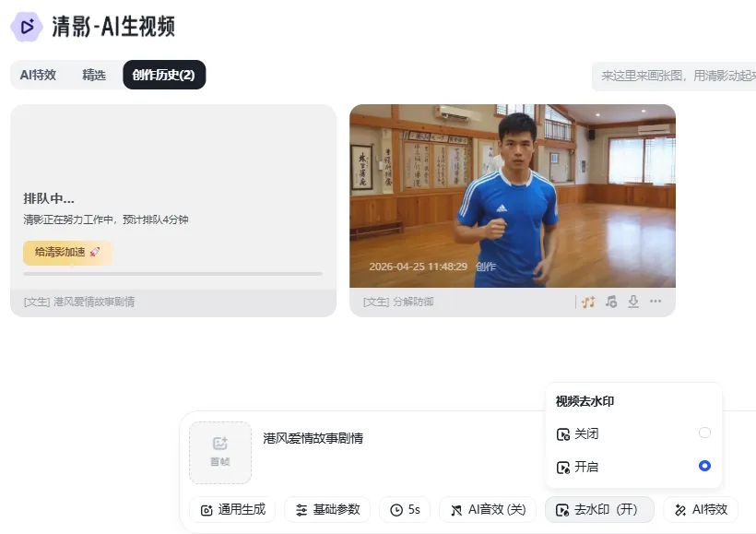Open the AI特效 bottom option button

(x=701, y=510)
